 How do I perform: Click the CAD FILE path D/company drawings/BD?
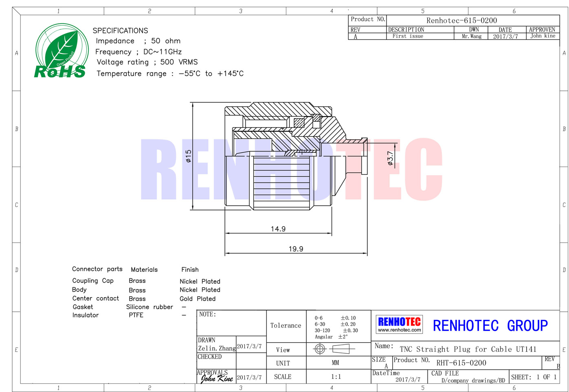pos(473,381)
